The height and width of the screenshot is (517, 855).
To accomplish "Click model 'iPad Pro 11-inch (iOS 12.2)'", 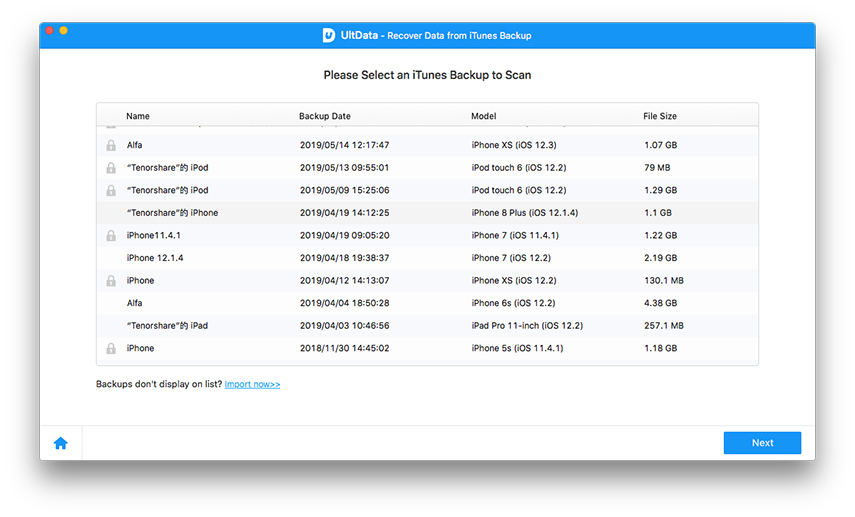I will coord(527,326).
